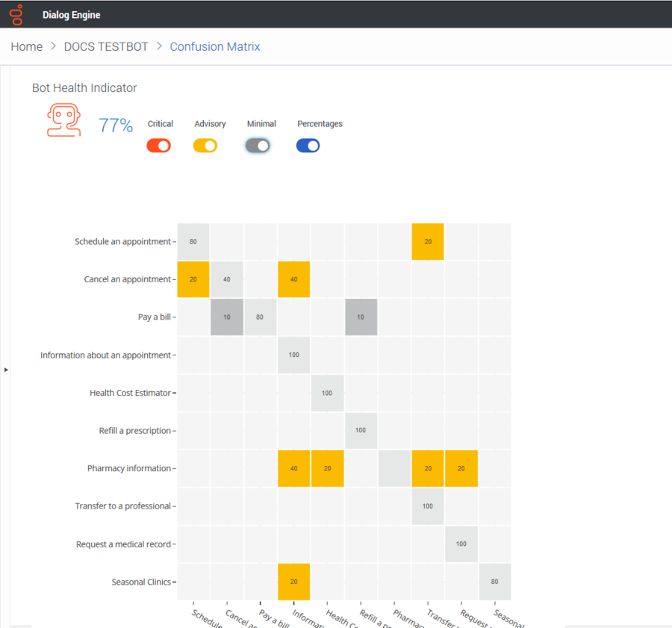This screenshot has width=672, height=628.
Task: Toggle the Advisory switch
Action: (205, 146)
